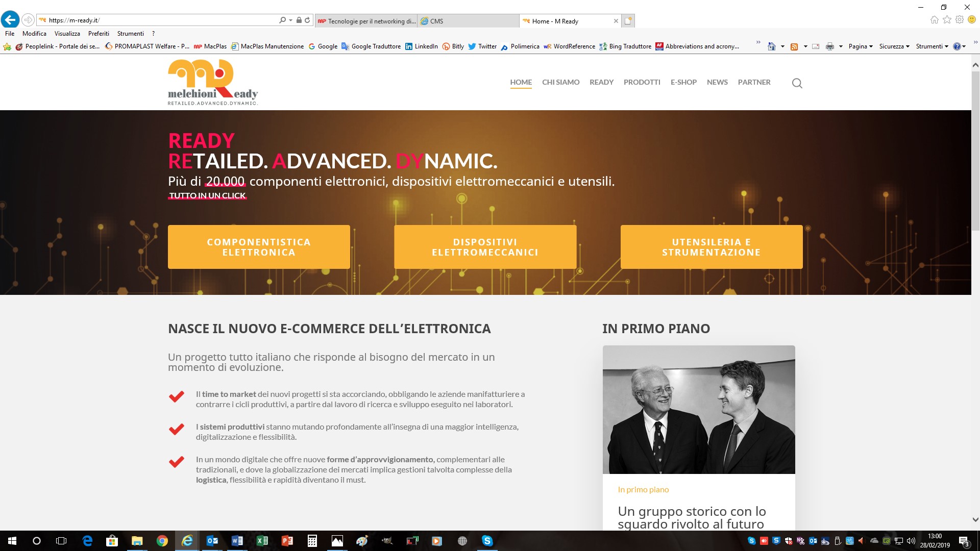This screenshot has height=551, width=980.
Task: Click the NEWS nav link
Action: [x=717, y=82]
